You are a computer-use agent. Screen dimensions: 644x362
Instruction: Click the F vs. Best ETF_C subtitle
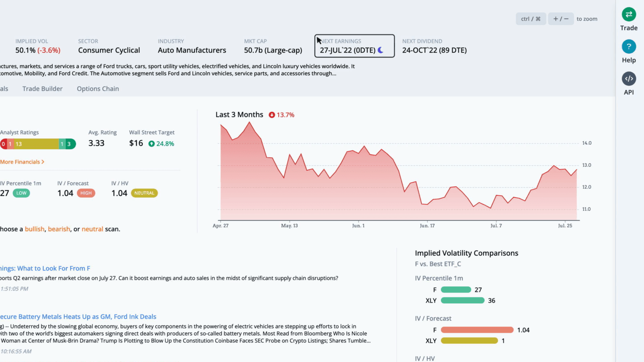[x=438, y=264]
